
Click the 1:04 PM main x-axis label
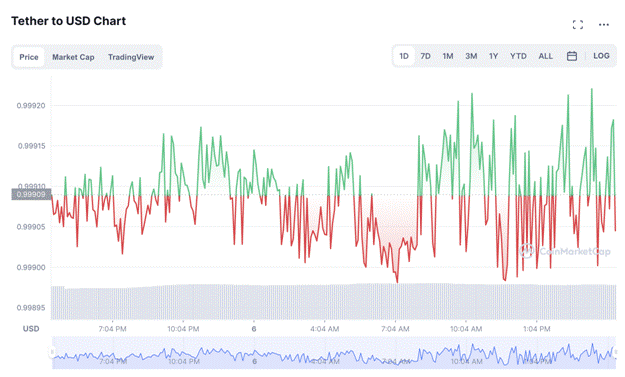(x=537, y=329)
